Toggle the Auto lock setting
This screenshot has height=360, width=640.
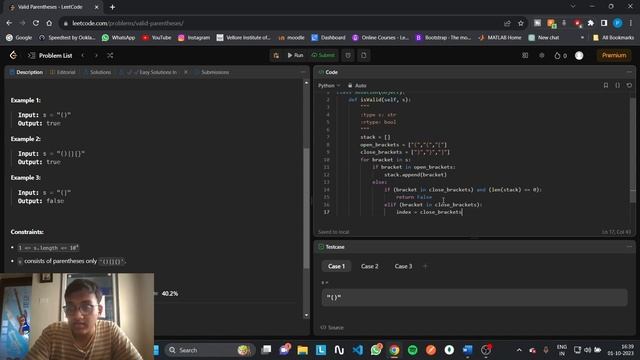click(357, 85)
